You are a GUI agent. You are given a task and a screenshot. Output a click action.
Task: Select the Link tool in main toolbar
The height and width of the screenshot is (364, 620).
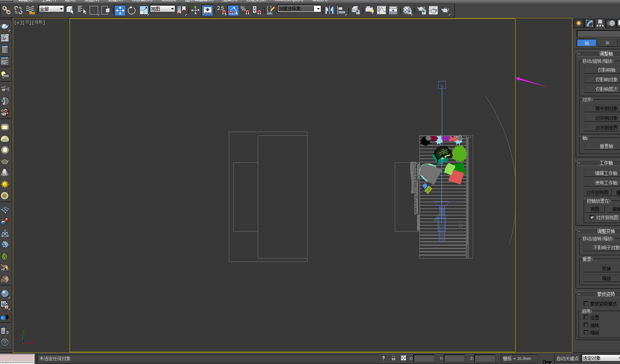(6, 10)
